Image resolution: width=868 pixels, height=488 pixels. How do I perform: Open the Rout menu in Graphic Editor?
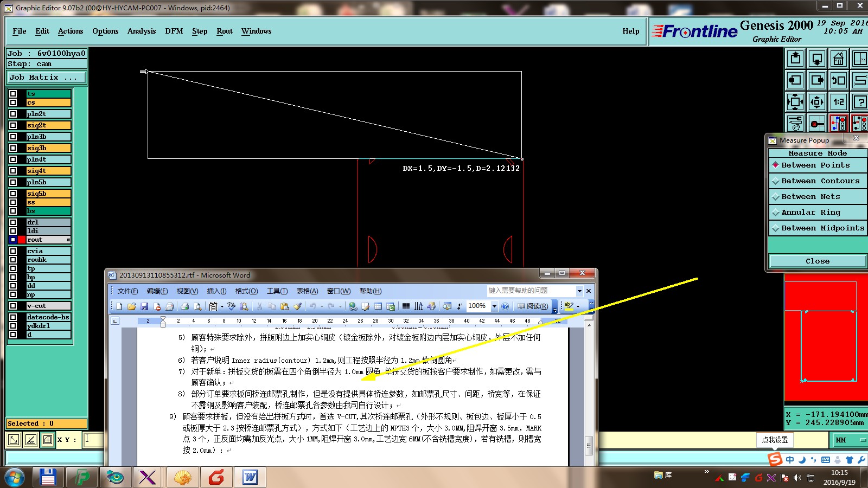tap(225, 31)
